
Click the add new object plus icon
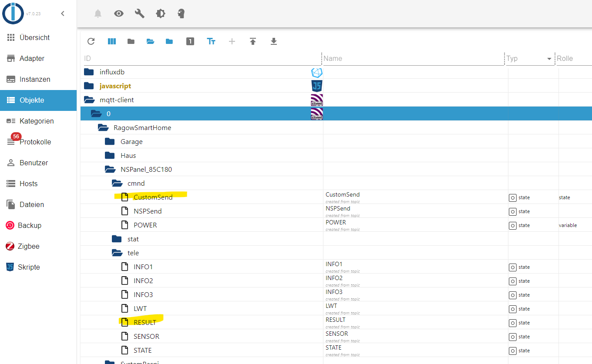pos(232,41)
